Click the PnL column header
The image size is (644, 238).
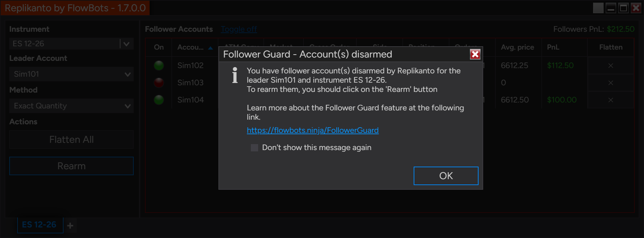point(564,47)
